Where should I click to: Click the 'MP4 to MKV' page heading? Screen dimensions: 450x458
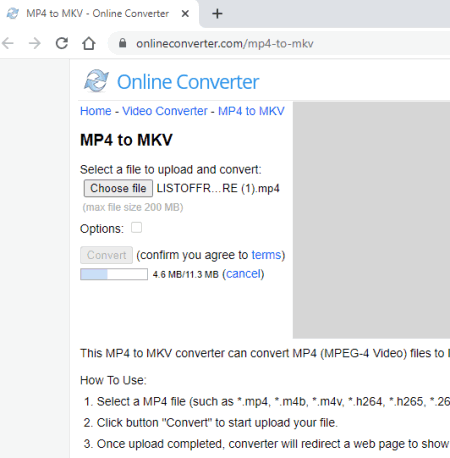(126, 140)
